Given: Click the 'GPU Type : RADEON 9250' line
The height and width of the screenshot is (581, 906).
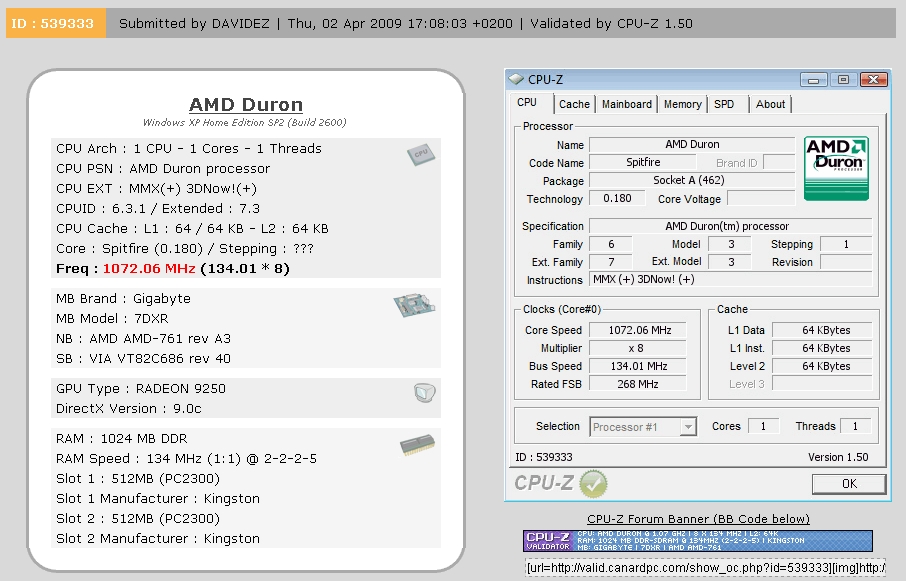Looking at the screenshot, I should (x=140, y=389).
